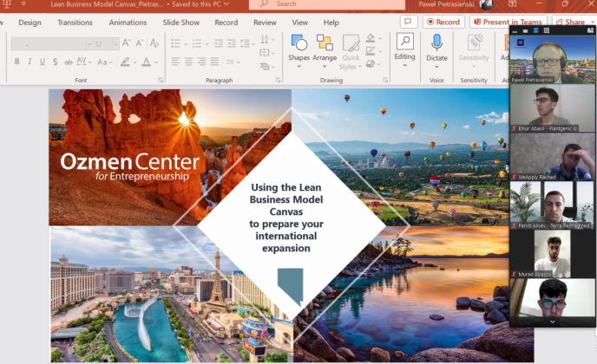Open the Slide Show tab
This screenshot has width=597, height=364.
coord(181,23)
